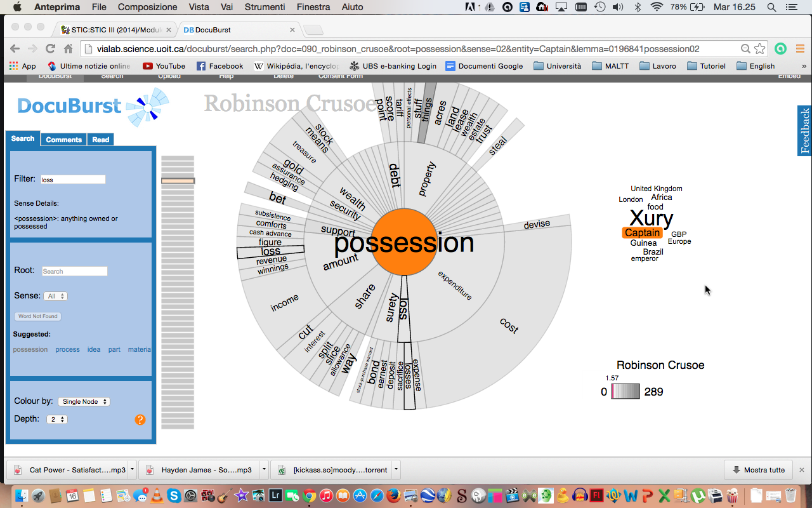Open the Chrome hamburger menu

[800, 49]
